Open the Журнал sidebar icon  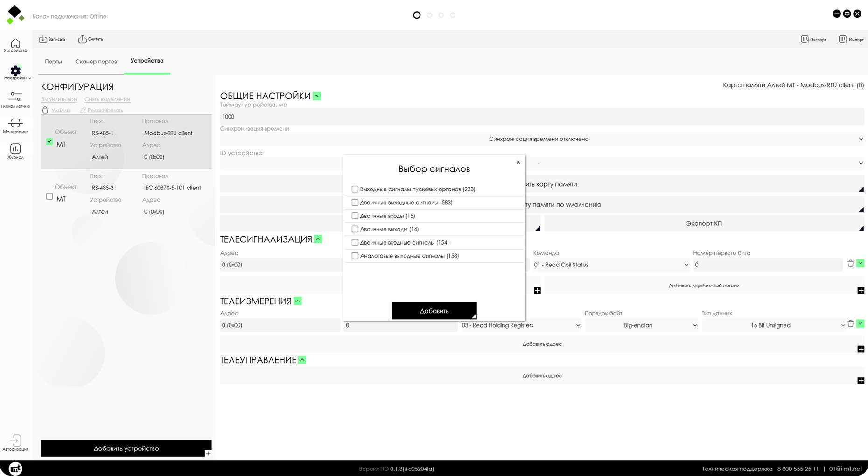[15, 149]
